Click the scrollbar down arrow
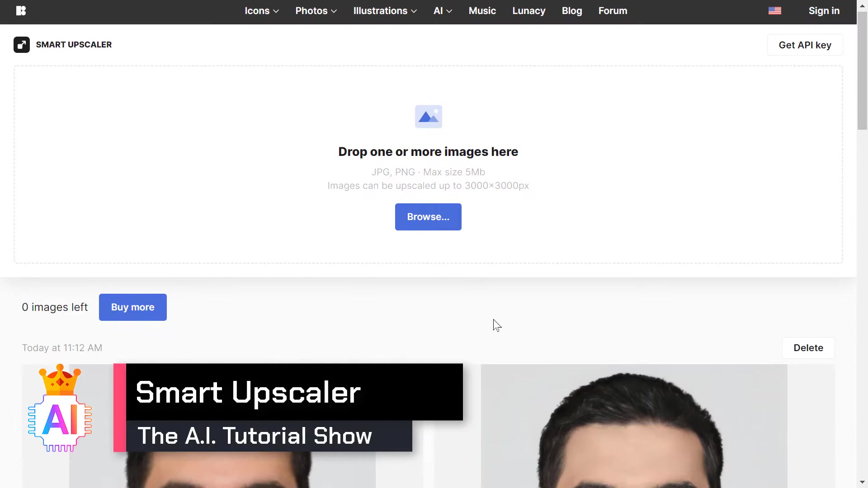The width and height of the screenshot is (868, 488). (862, 483)
